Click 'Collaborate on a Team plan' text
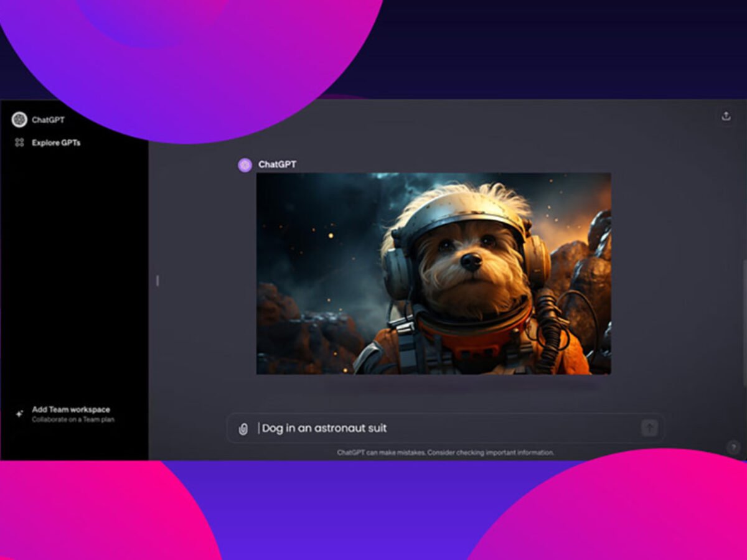The height and width of the screenshot is (560, 747). [x=73, y=420]
